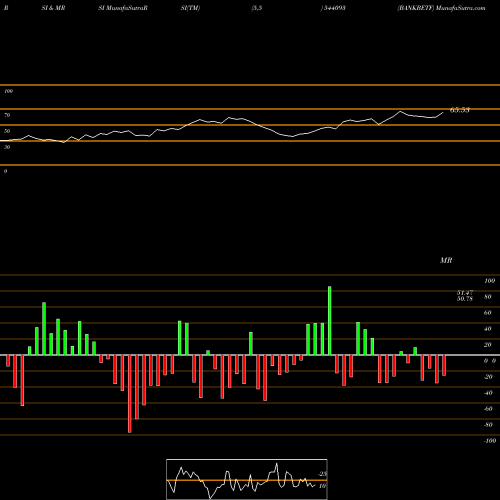Viewport: 500px width, 500px height.
Task: Click the "100" label on the upper RSI panel
Action: point(8,91)
